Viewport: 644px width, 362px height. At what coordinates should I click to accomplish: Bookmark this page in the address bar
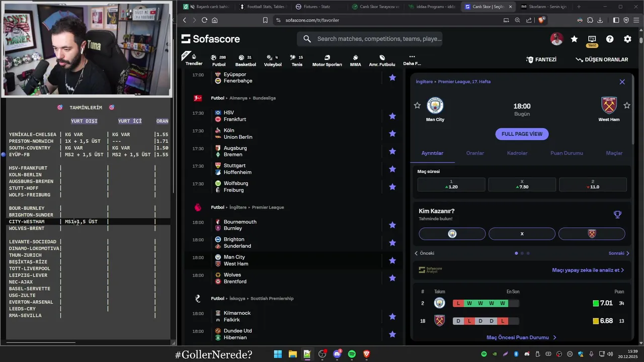tap(265, 20)
